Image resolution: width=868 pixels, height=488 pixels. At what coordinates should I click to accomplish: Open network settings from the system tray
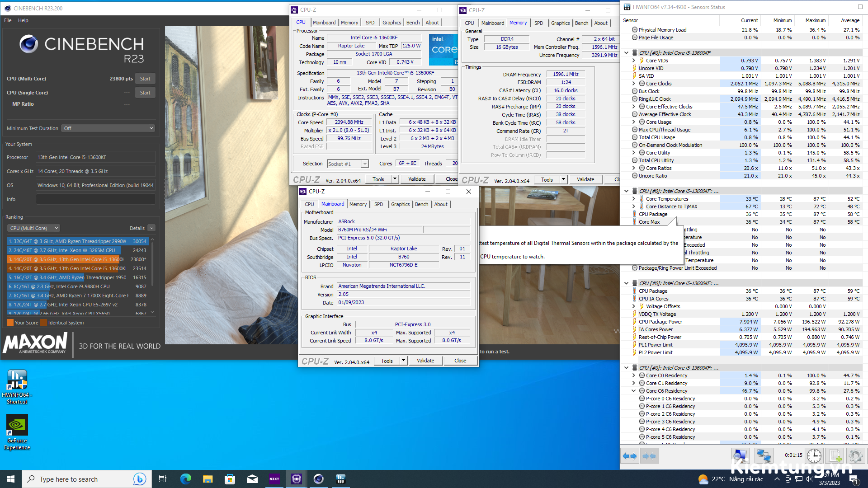coord(799,479)
